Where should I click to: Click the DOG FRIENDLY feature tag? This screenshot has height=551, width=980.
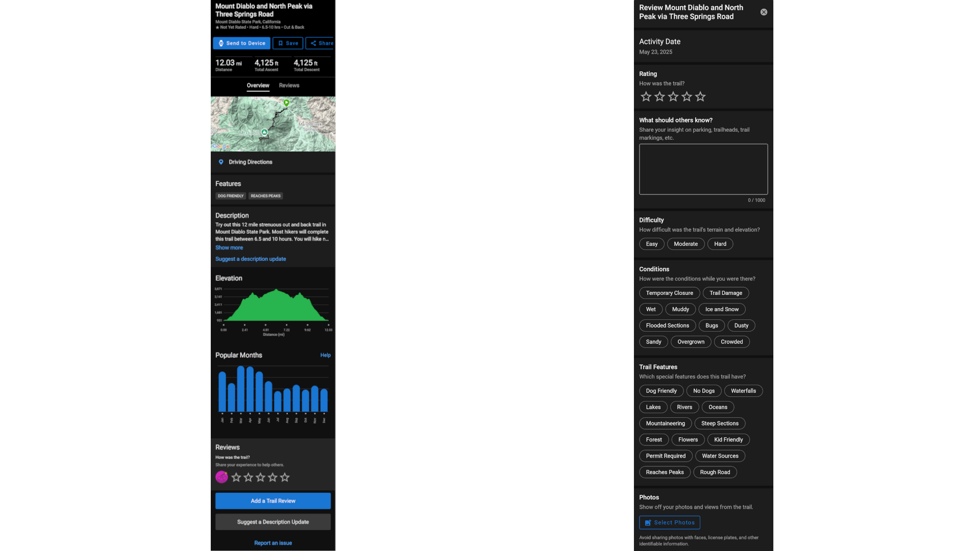coord(231,196)
